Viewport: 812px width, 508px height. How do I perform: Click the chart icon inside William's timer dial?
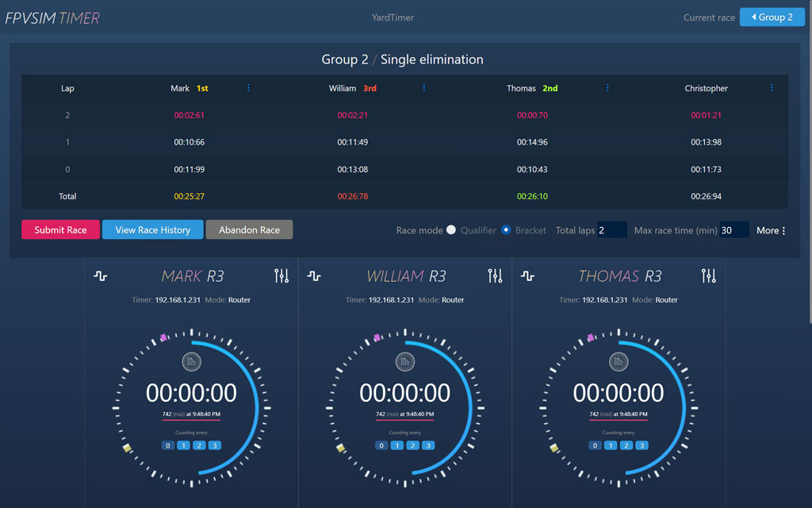[405, 361]
